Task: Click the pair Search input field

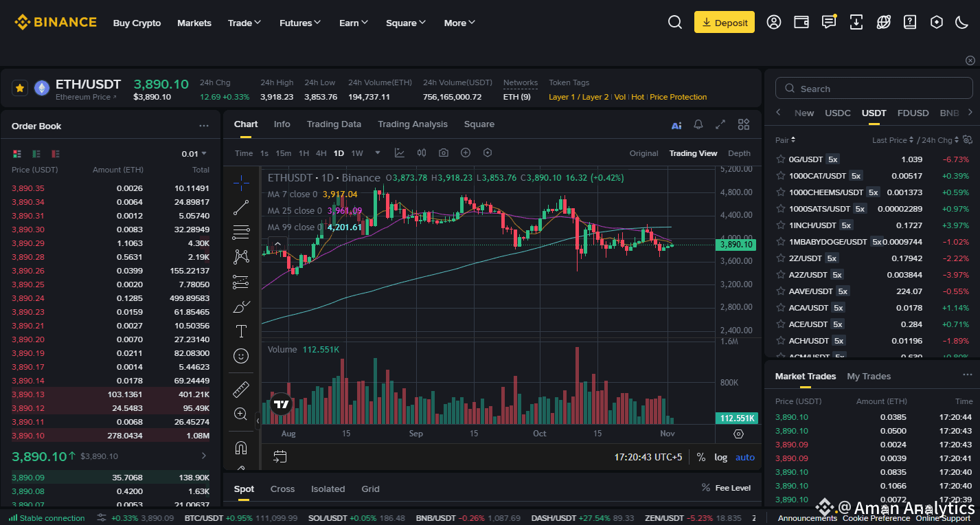Action: pyautogui.click(x=874, y=89)
